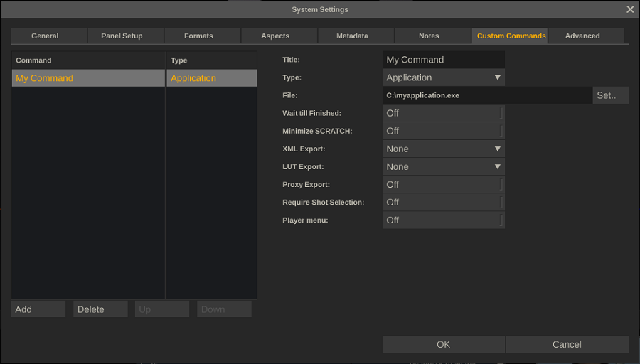
Task: Select the Advanced tab
Action: [x=582, y=36]
